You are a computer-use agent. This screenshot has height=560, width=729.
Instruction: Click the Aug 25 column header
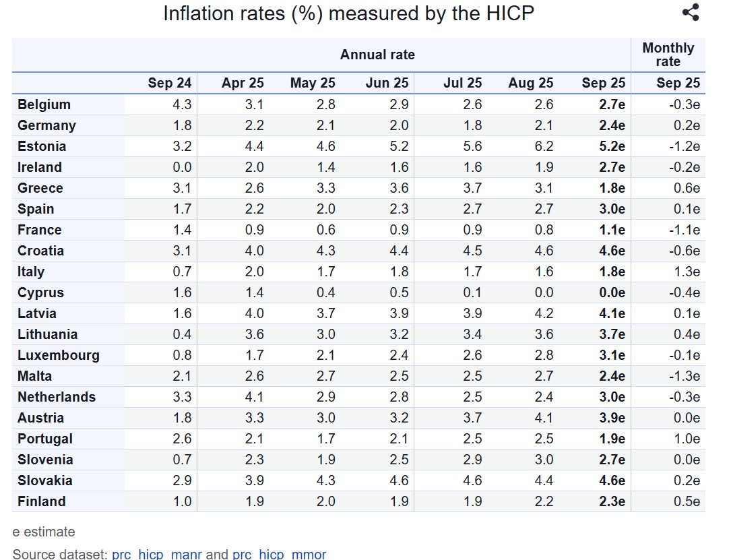point(531,83)
